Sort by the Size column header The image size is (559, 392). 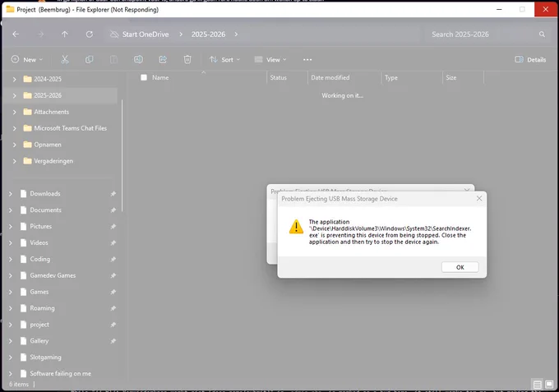[x=451, y=77]
